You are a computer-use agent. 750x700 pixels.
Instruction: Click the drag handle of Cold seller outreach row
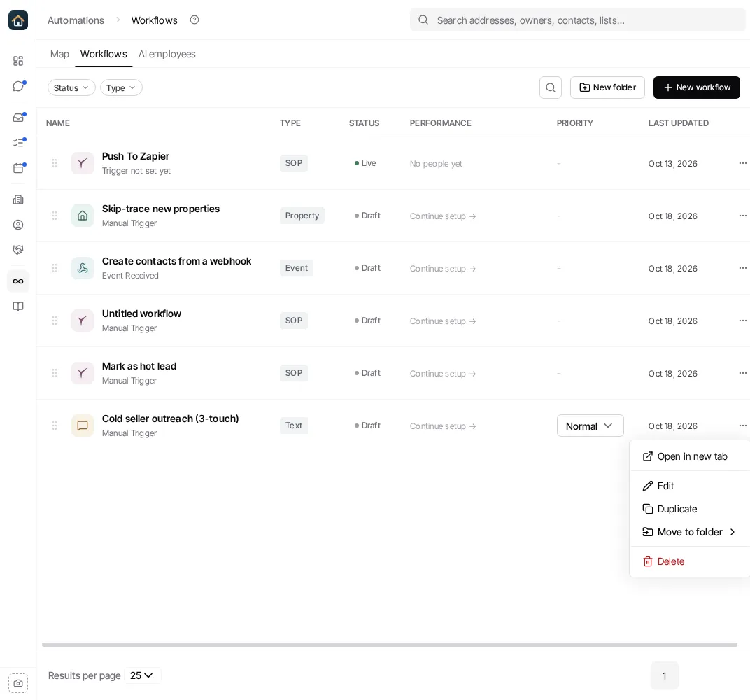tap(55, 426)
